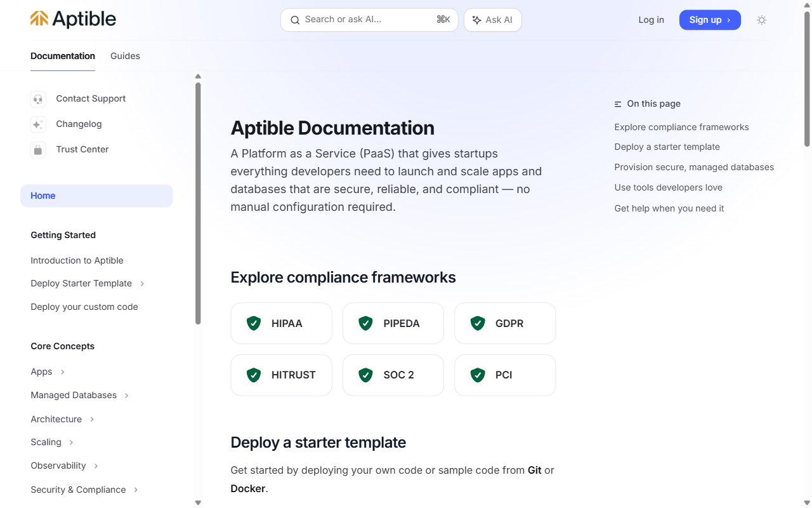This screenshot has height=508, width=812.
Task: Jump to Explore compliance frameworks section
Action: tap(681, 127)
